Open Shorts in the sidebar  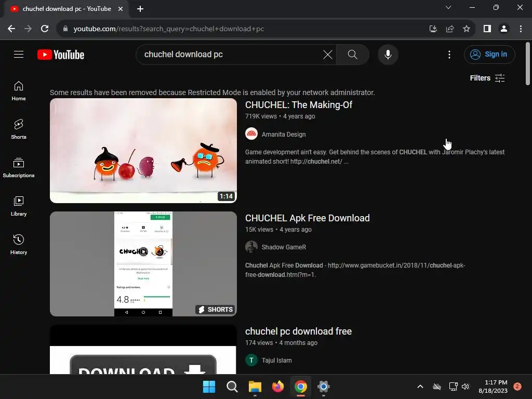point(19,129)
